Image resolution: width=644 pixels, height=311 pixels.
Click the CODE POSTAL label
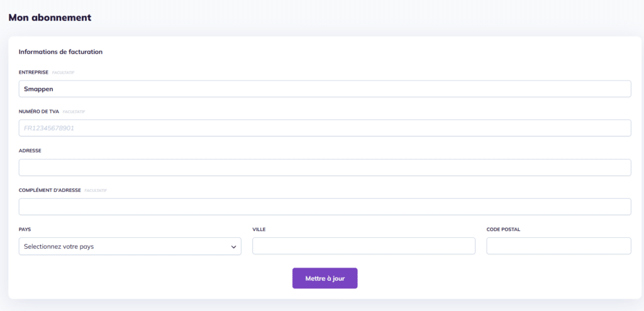(503, 230)
